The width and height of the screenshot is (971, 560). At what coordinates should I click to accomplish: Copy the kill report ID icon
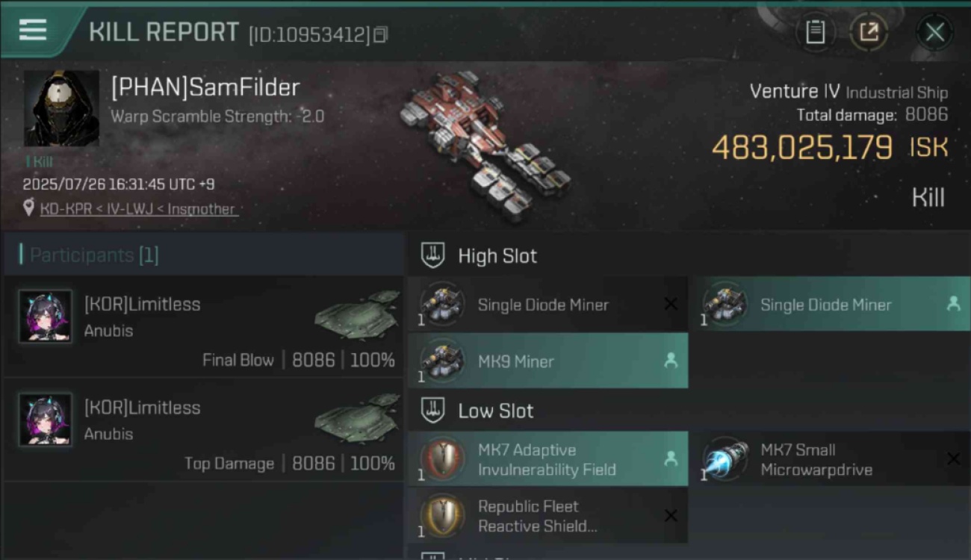[381, 34]
